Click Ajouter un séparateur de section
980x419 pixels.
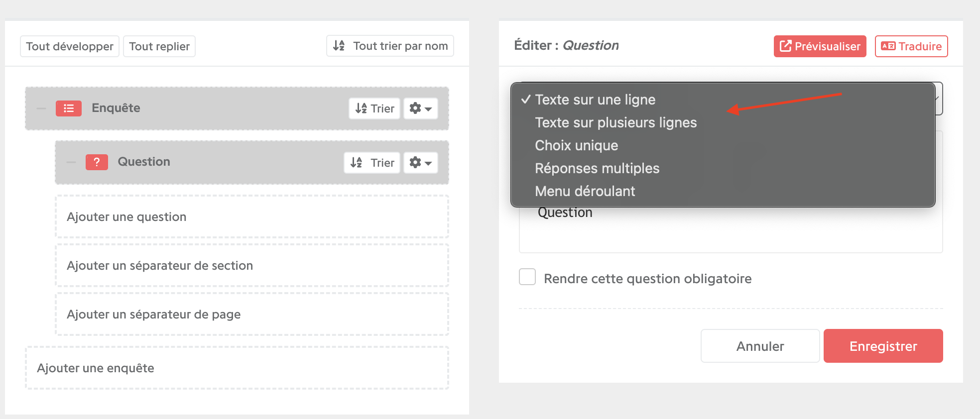(252, 265)
